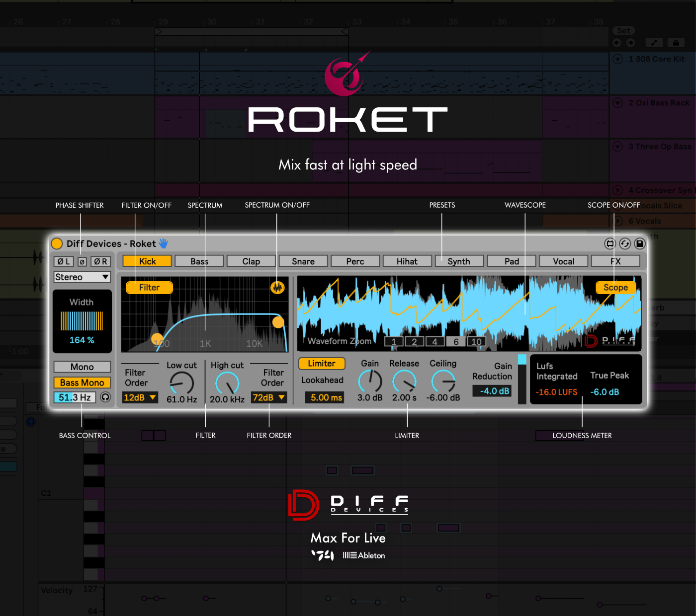Click the center Ø phase button

point(83,261)
